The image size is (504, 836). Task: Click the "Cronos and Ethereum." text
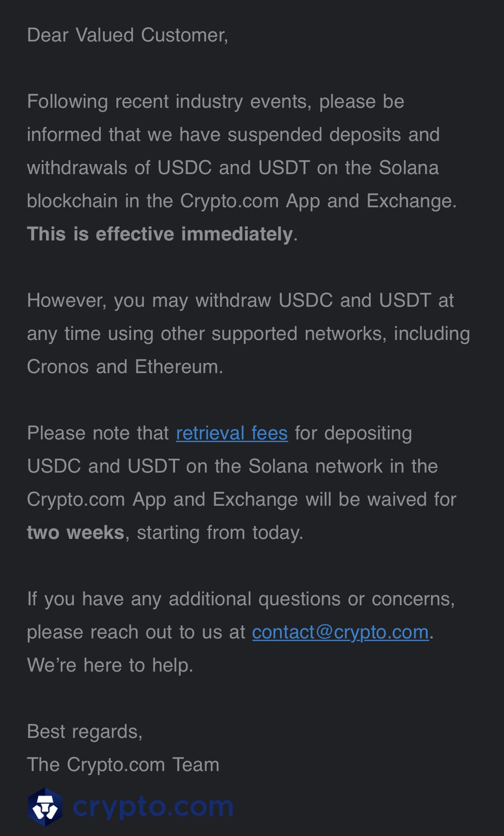(x=125, y=367)
